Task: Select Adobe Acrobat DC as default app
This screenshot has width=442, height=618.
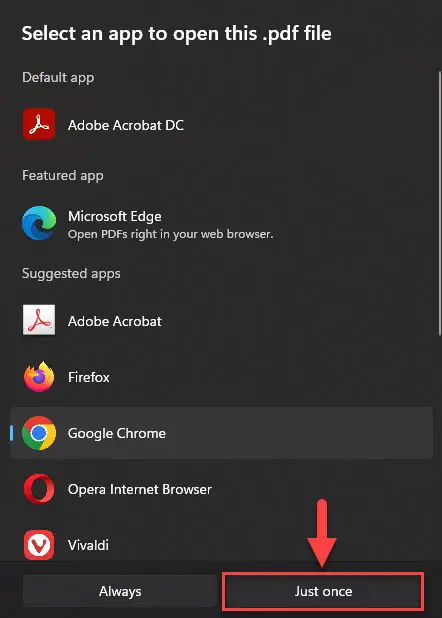Action: (221, 125)
